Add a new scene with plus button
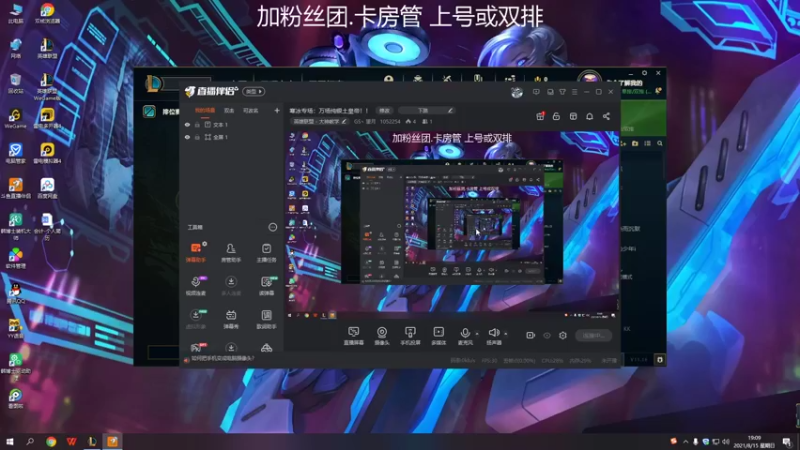The height and width of the screenshot is (450, 800). (x=277, y=110)
